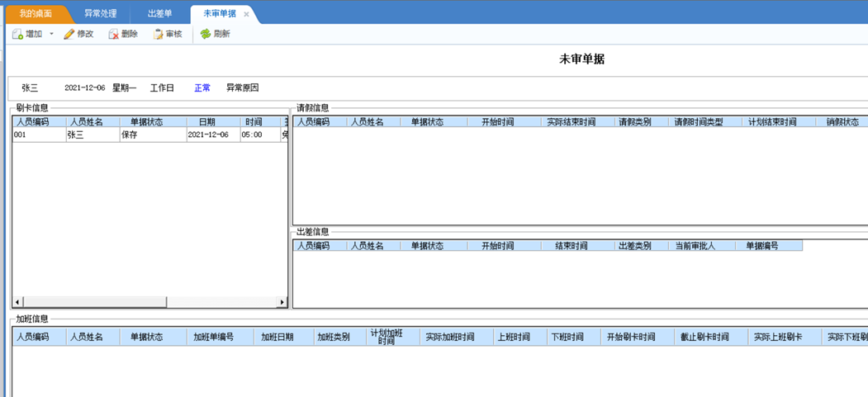Click the 删除 (Delete) toolbar icon
This screenshot has width=868, height=397.
pos(113,35)
